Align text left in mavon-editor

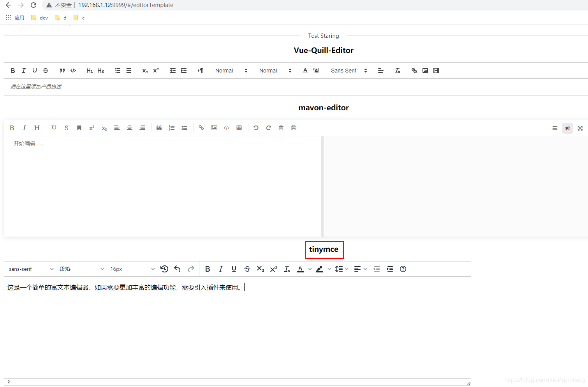117,128
